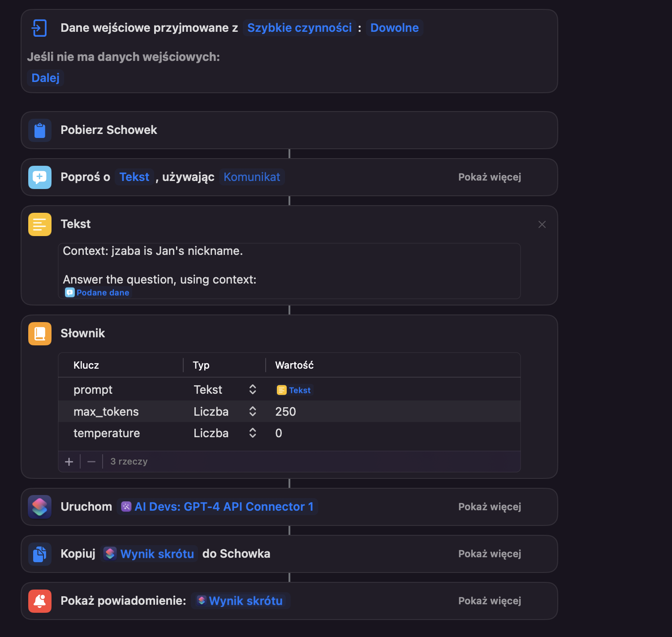Click the red notification bell icon
The image size is (672, 637).
coord(40,601)
